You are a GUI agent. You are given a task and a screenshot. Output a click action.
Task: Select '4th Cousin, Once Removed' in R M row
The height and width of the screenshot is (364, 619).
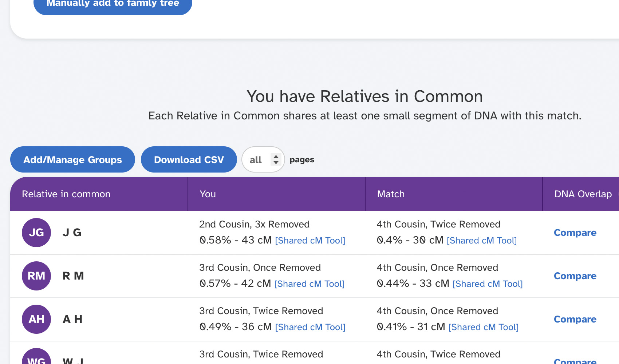pyautogui.click(x=437, y=268)
